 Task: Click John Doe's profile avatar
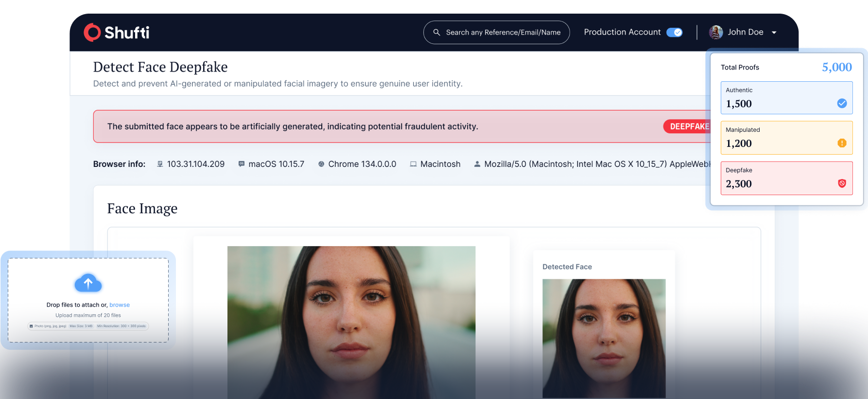point(715,33)
